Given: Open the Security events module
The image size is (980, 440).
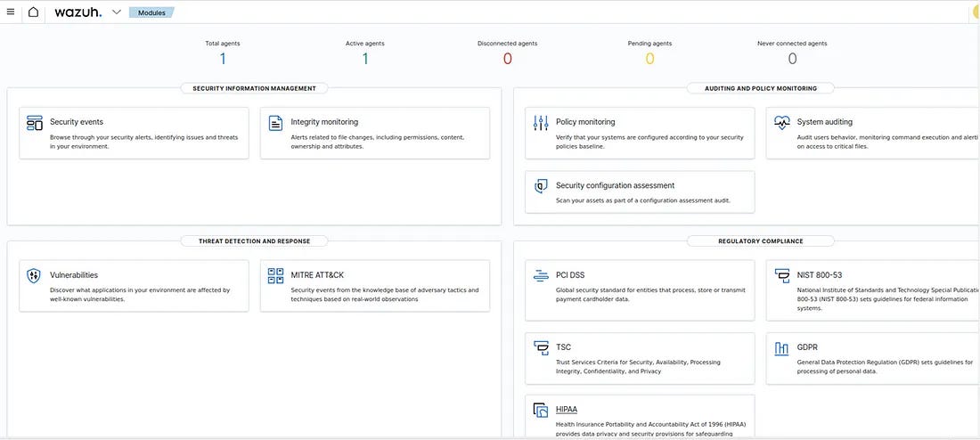Looking at the screenshot, I should [x=134, y=133].
